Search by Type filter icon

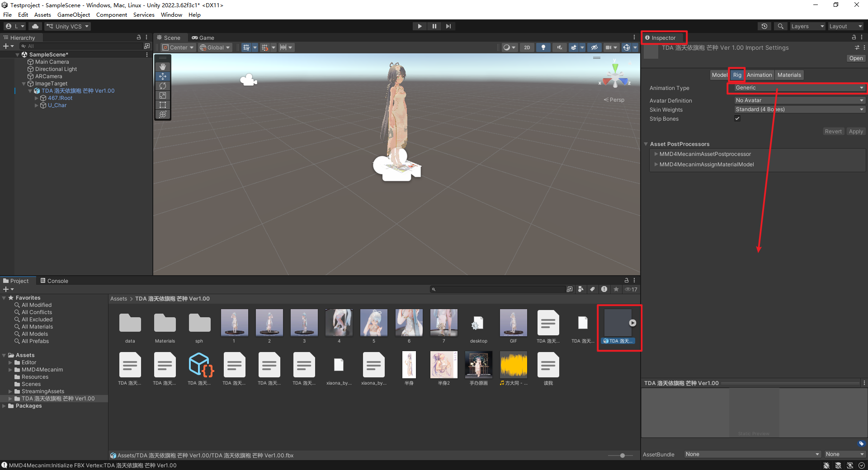coord(581,289)
